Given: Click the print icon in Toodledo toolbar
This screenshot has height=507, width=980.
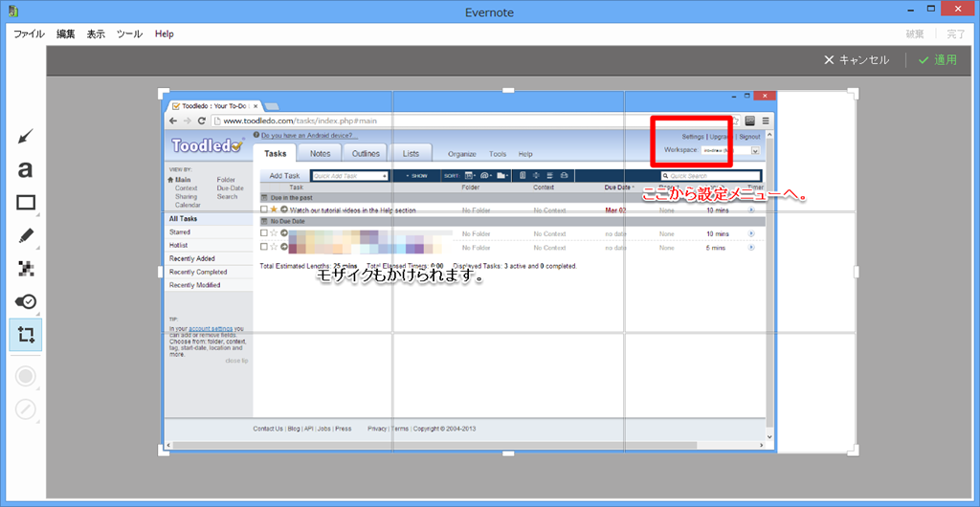Looking at the screenshot, I should coord(564,176).
